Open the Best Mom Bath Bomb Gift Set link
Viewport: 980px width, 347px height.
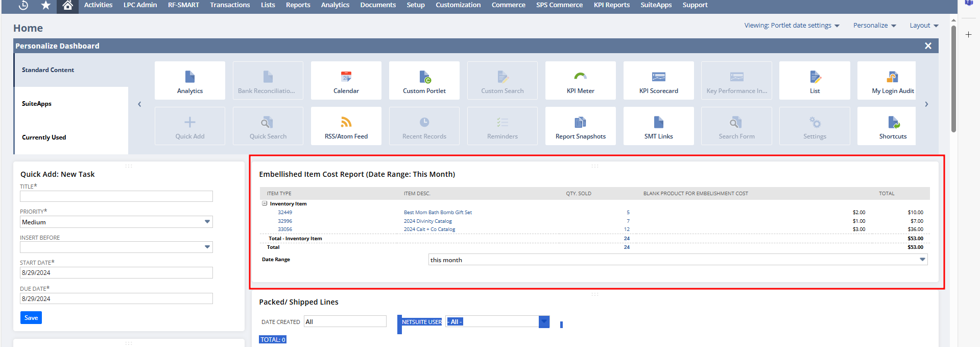point(438,213)
